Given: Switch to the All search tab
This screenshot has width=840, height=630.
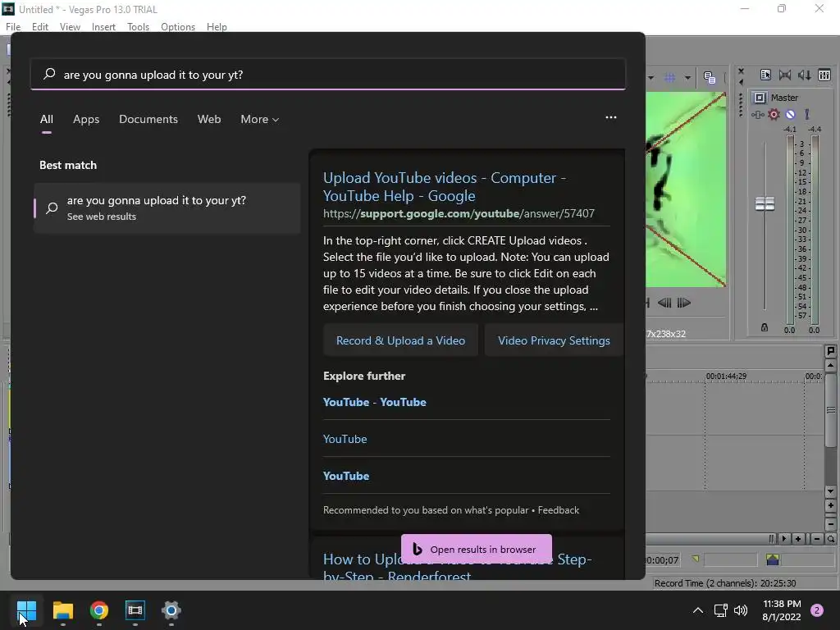Looking at the screenshot, I should coord(47,120).
